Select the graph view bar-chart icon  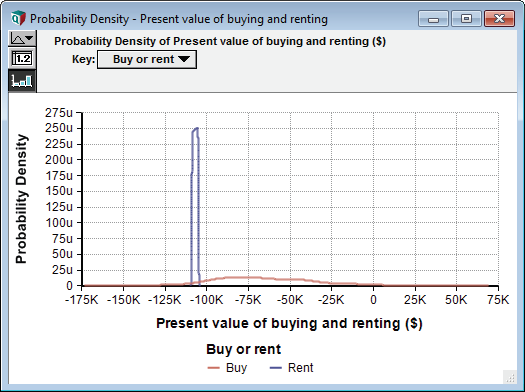[22, 80]
